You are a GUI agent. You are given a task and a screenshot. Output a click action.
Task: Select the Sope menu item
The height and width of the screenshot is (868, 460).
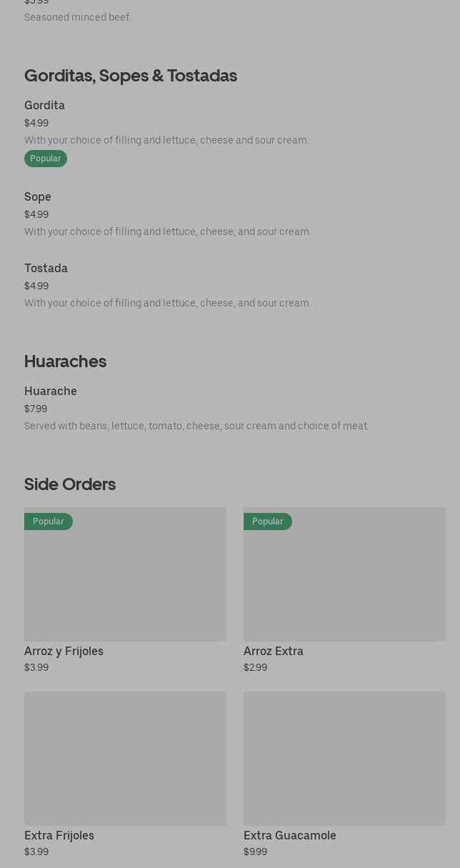(x=38, y=197)
